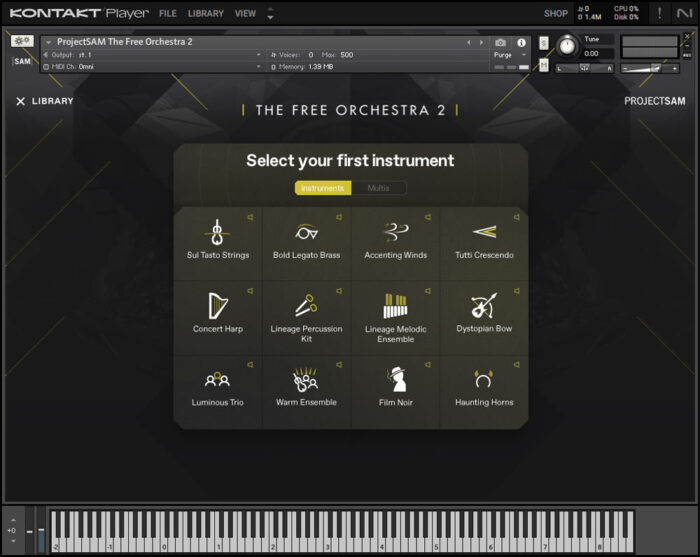Choose the Accenting Winds instrument
Viewport: 700px width, 557px height.
click(396, 243)
